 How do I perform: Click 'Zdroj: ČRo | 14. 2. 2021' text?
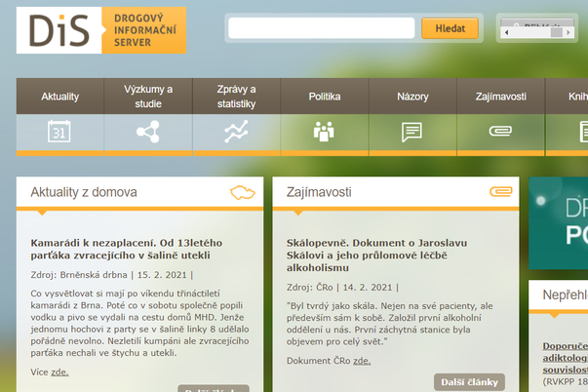pyautogui.click(x=342, y=288)
